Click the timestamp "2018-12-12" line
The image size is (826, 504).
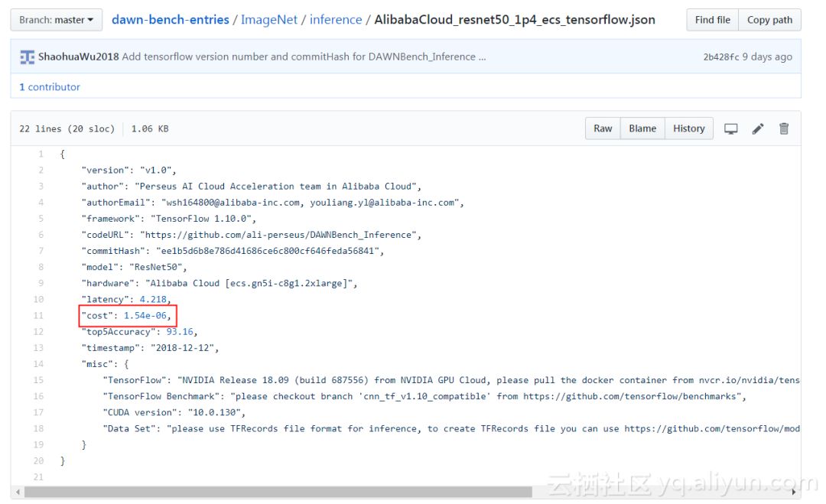150,348
